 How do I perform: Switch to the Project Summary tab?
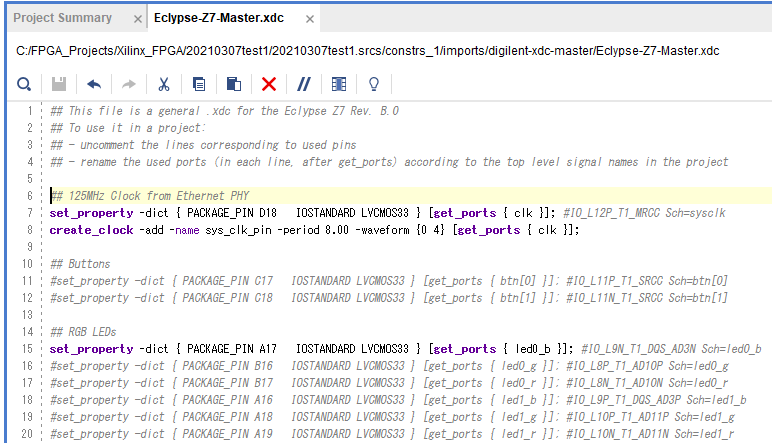[62, 18]
